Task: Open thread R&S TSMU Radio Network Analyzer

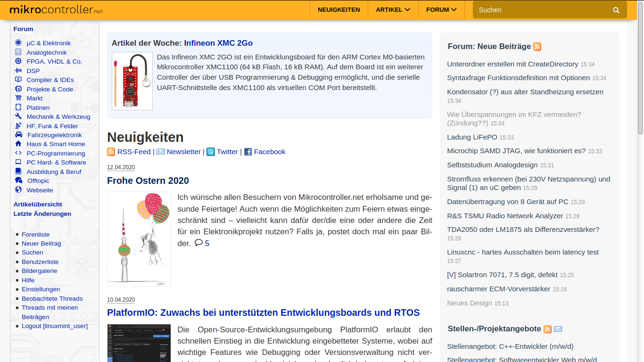Action: point(505,216)
